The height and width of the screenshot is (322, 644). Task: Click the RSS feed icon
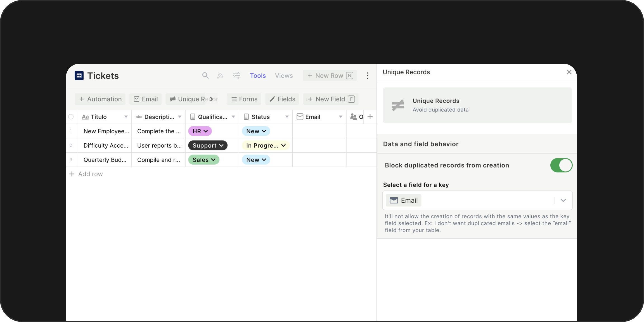220,75
